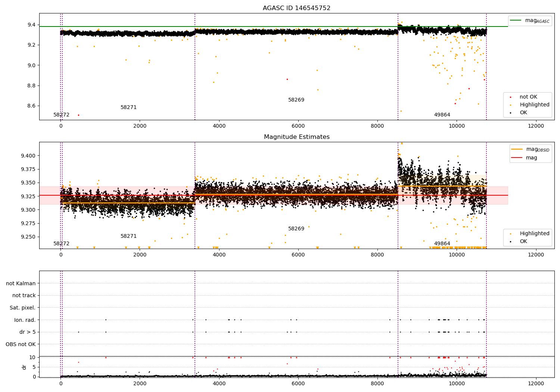The height and width of the screenshot is (392, 560).
Task: Click the 49864 obsid label in magnitude estimates plot
Action: click(x=442, y=244)
